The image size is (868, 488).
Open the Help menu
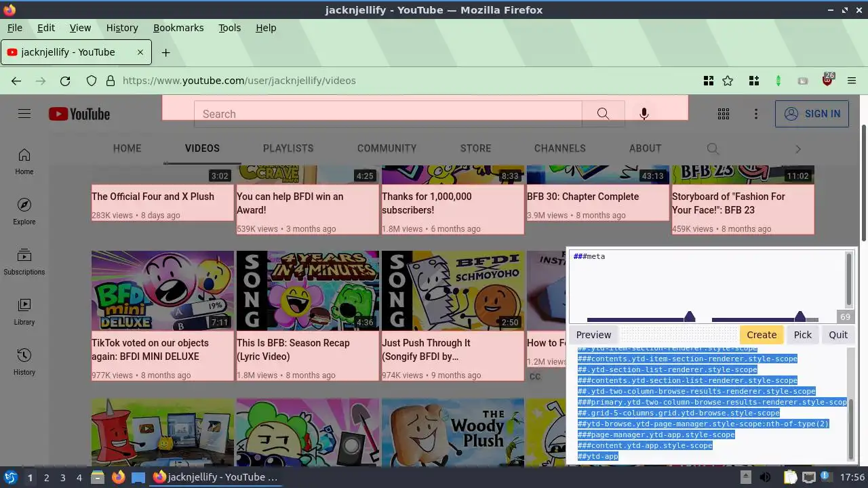coord(266,28)
